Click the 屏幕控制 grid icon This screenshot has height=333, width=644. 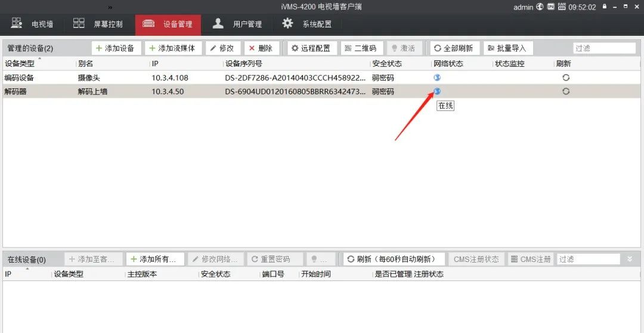[x=79, y=23]
